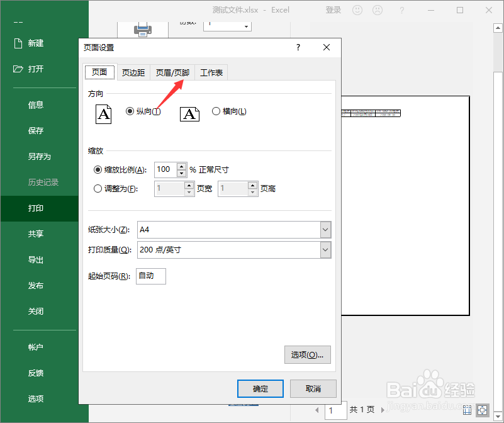The height and width of the screenshot is (423, 504).
Task: Click the large printer icon to print
Action: (x=143, y=28)
